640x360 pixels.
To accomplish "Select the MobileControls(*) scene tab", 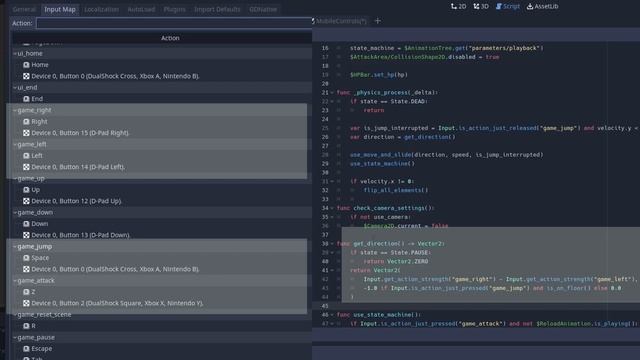I will click(x=341, y=21).
